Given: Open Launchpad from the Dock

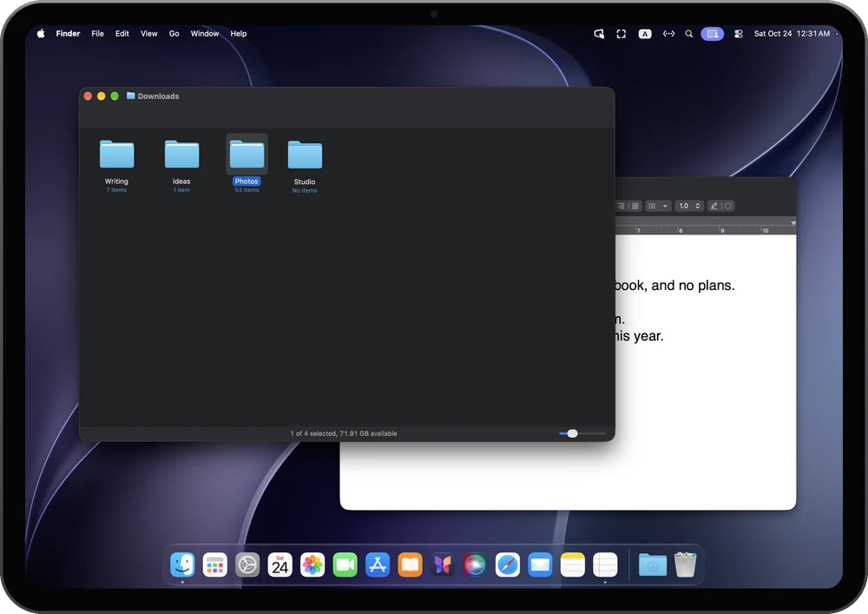Looking at the screenshot, I should 214,564.
